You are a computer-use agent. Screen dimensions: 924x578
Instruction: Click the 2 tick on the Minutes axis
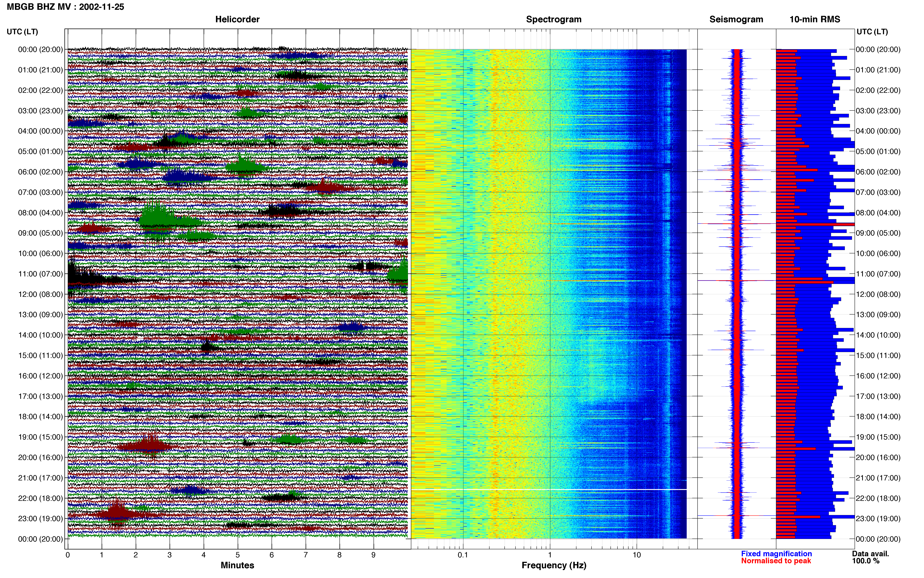click(x=136, y=555)
